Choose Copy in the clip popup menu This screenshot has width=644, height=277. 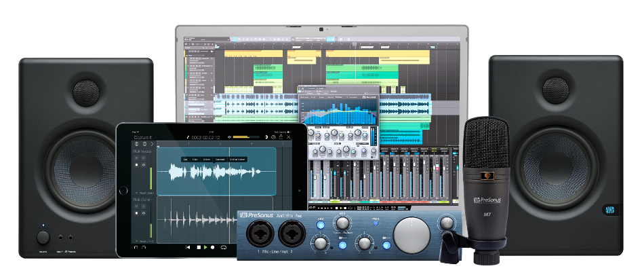pos(195,160)
